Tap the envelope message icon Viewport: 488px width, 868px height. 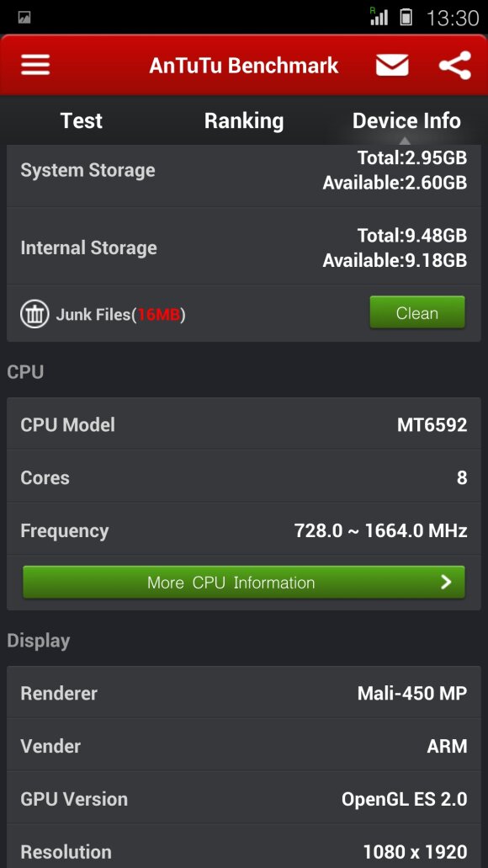pyautogui.click(x=392, y=66)
